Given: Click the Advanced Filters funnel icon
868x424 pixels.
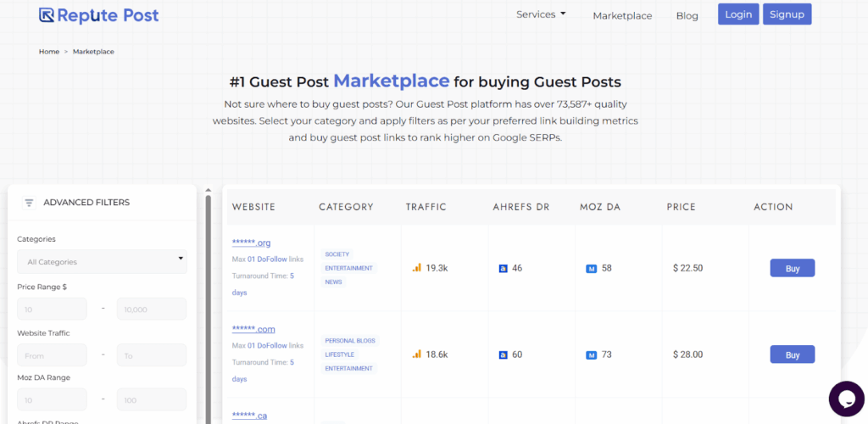Looking at the screenshot, I should 29,203.
